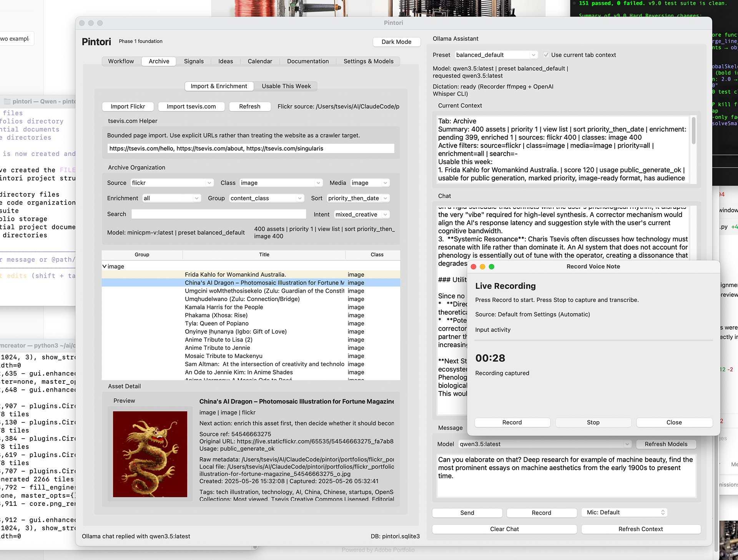Click the Import Flickr button
The height and width of the screenshot is (560, 738).
128,106
